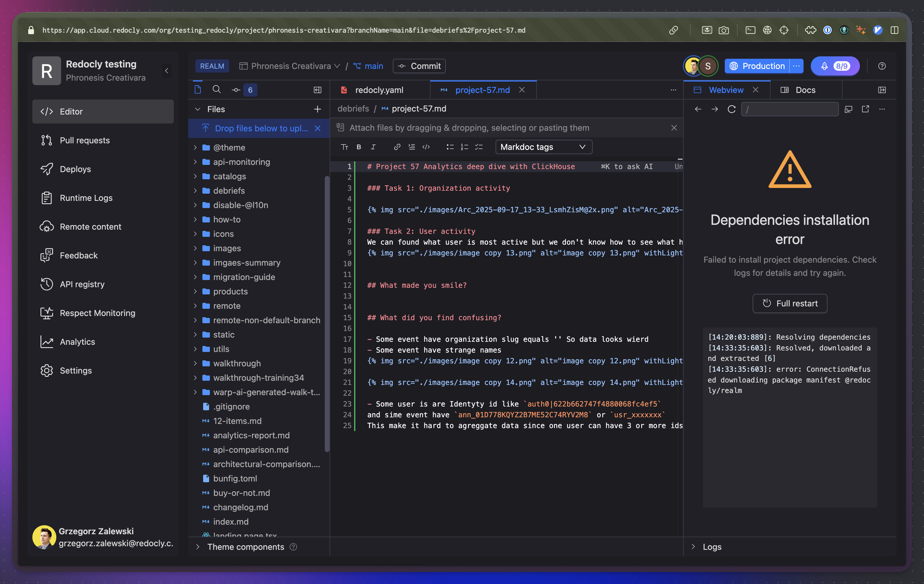This screenshot has width=924, height=584.
Task: Reload the webview preview
Action: click(731, 109)
